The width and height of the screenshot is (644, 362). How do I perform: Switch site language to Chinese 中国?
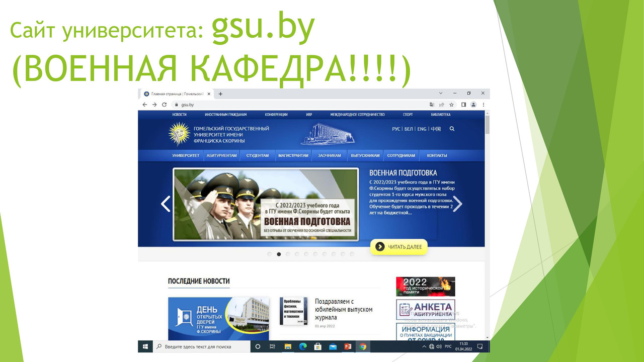coord(436,129)
